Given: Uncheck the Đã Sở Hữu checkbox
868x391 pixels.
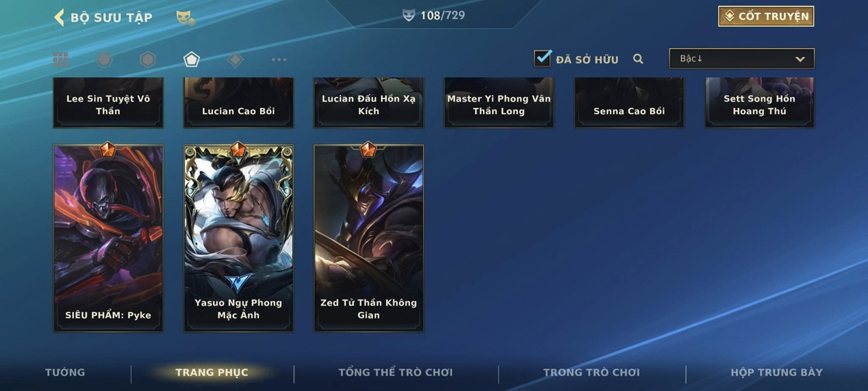Looking at the screenshot, I should 542,58.
